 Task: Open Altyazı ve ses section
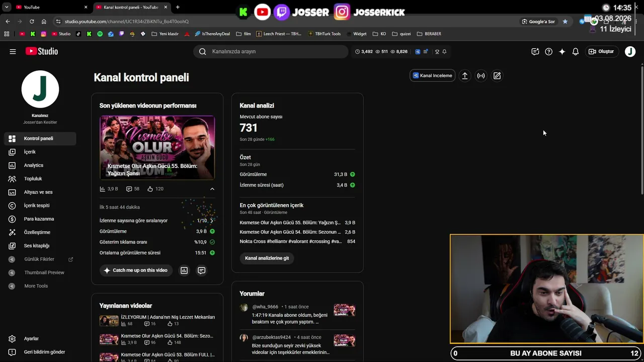40,192
